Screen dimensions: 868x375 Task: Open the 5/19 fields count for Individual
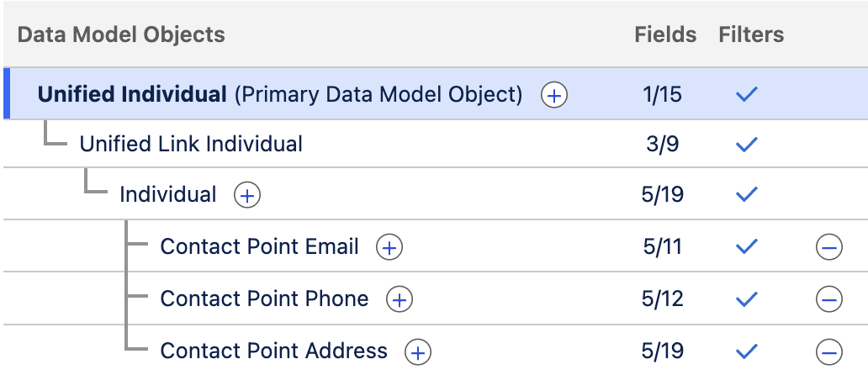pyautogui.click(x=662, y=195)
